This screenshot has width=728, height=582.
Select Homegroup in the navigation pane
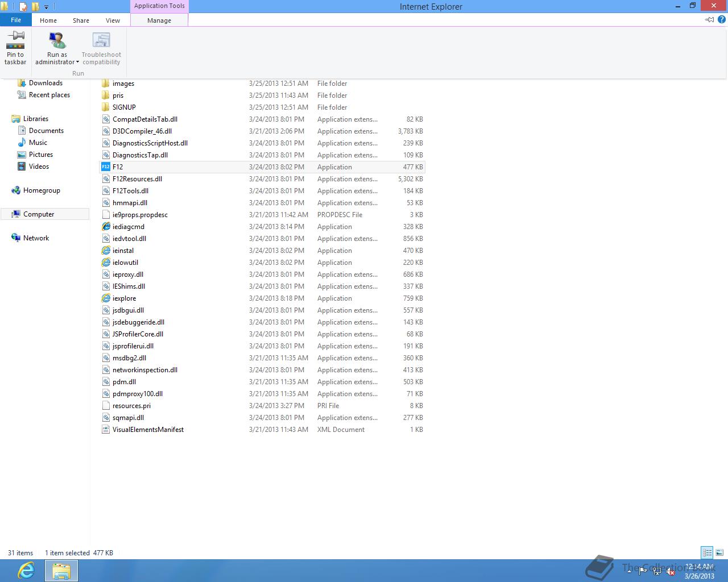(42, 190)
